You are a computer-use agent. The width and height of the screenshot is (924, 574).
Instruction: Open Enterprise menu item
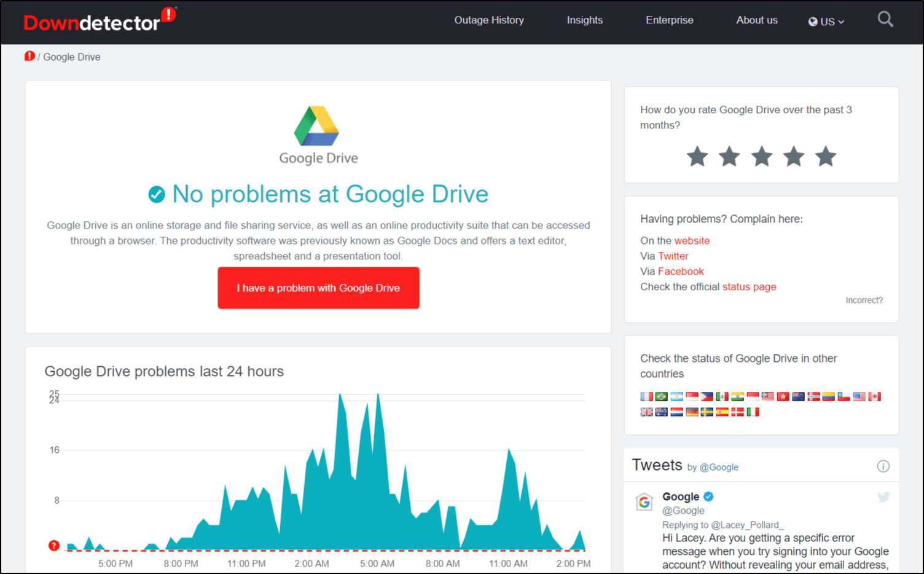[670, 20]
